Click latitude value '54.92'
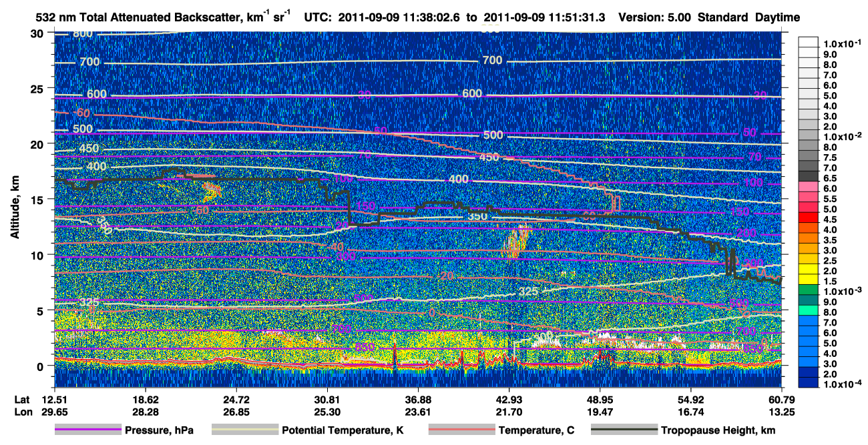868x445 pixels. [691, 399]
